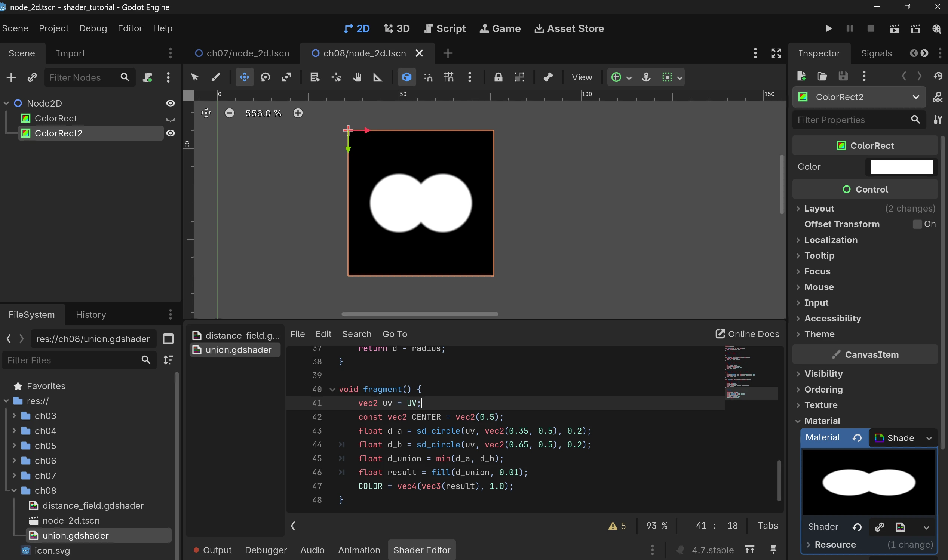Activate the Move Mode tool
The width and height of the screenshot is (948, 560).
point(245,77)
